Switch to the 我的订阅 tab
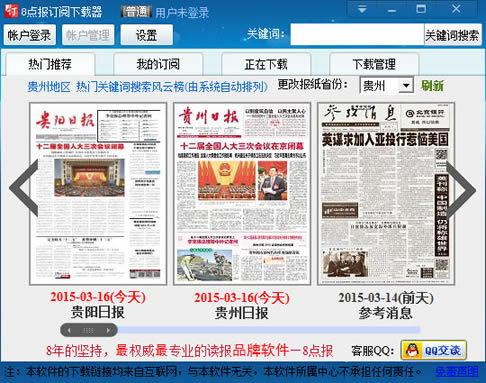The width and height of the screenshot is (486, 383). (158, 64)
